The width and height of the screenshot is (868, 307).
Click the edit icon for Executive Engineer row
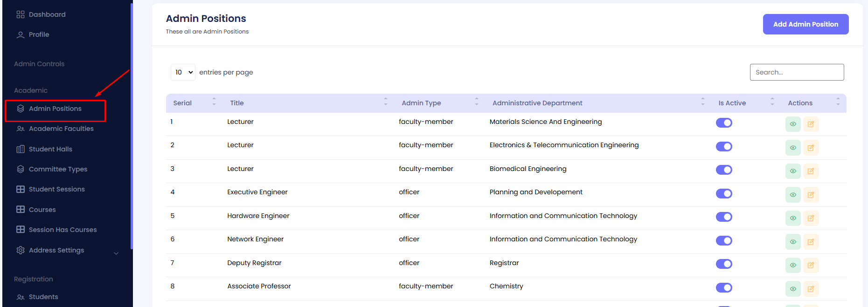pyautogui.click(x=811, y=195)
